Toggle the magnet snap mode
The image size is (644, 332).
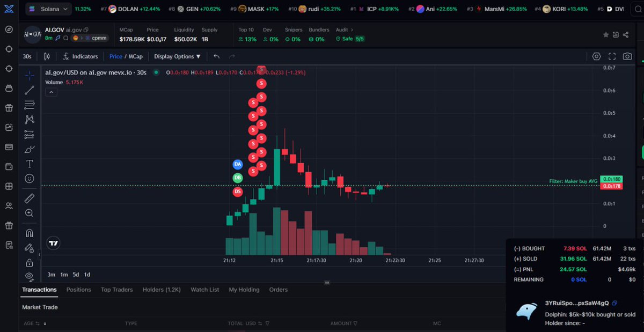pos(30,233)
